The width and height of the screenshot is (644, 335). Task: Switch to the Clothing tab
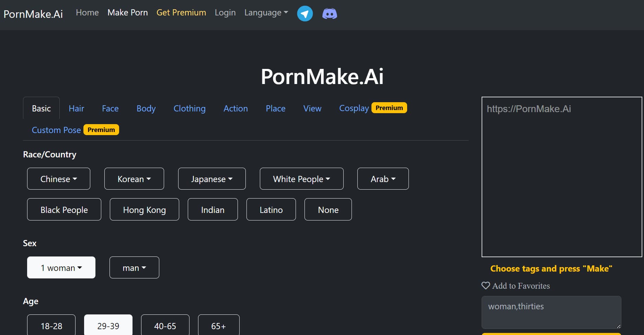pyautogui.click(x=189, y=108)
